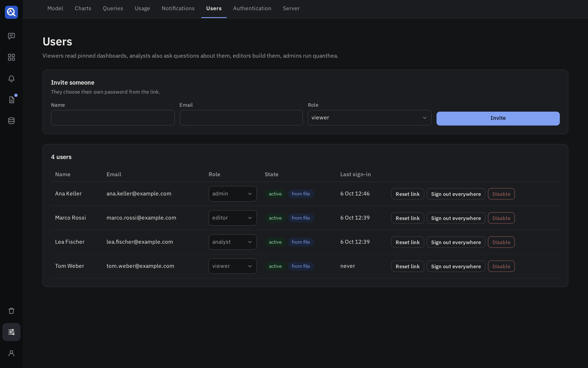588x368 pixels.
Task: Switch to the Model tab
Action: click(55, 9)
